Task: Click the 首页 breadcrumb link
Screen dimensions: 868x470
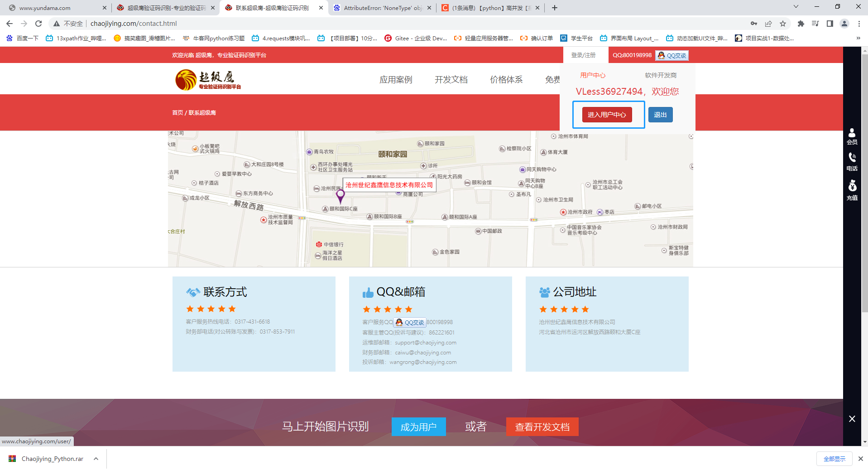Action: pyautogui.click(x=177, y=113)
